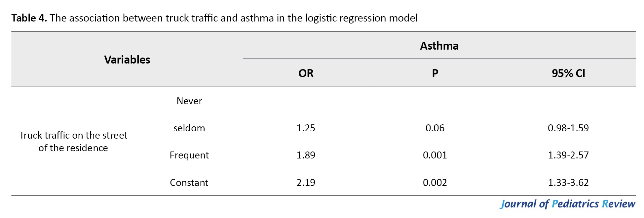The width and height of the screenshot is (644, 218).
Task: Select the OR column header
Action: [306, 73]
